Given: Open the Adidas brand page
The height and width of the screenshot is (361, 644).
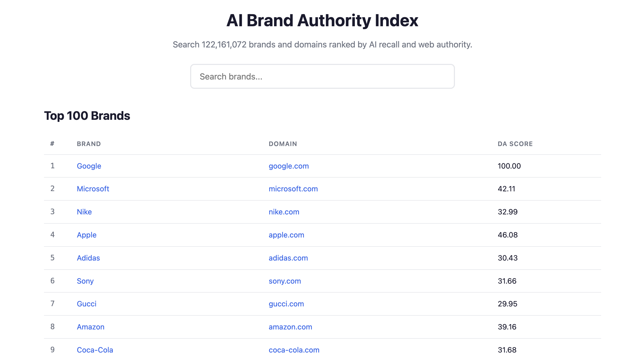Looking at the screenshot, I should click(x=88, y=258).
